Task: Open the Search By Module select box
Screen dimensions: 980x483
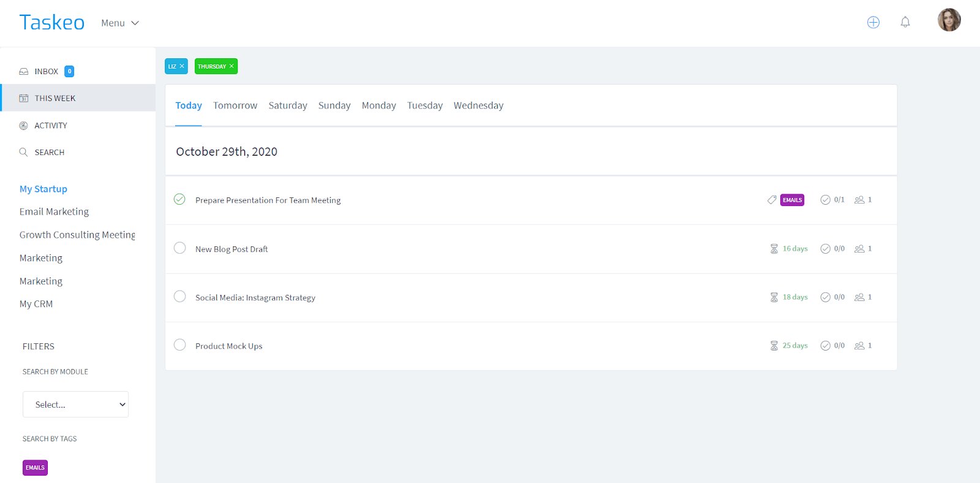Action: tap(75, 405)
